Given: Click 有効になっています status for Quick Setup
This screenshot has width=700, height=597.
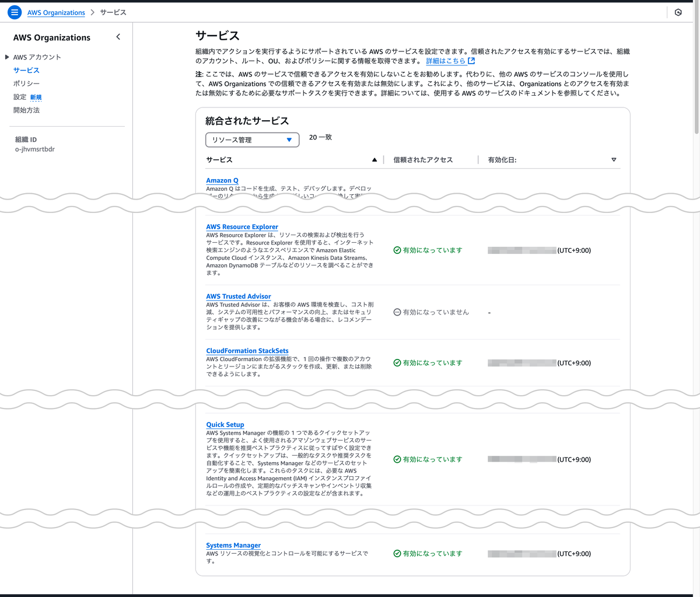Looking at the screenshot, I should click(x=432, y=460).
